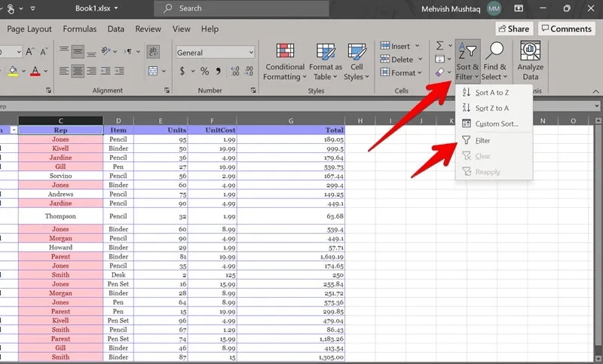This screenshot has width=603, height=364.
Task: Open Cell Styles gallery
Action: (x=354, y=61)
